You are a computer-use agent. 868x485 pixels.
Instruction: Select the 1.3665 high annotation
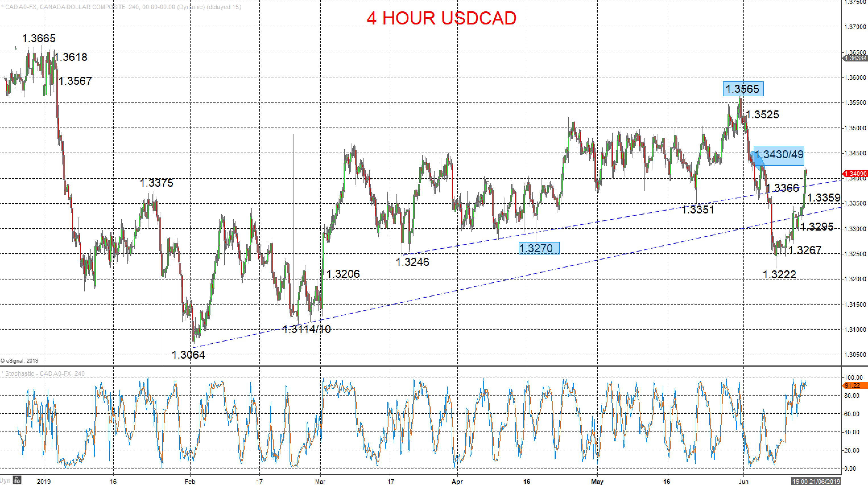point(39,38)
